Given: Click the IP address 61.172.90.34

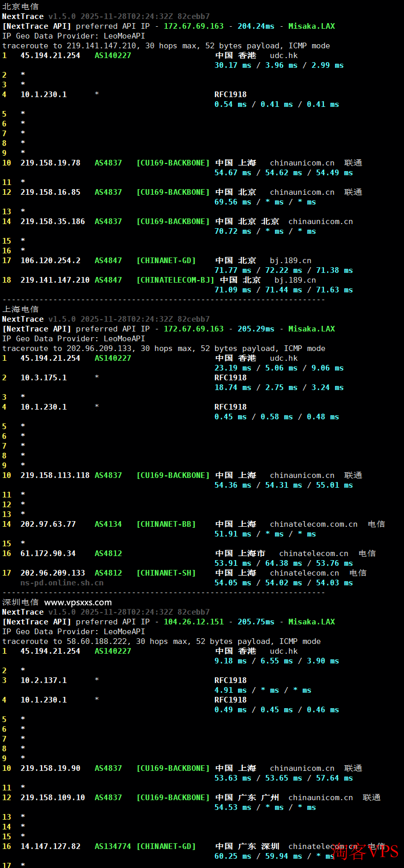Looking at the screenshot, I should (48, 553).
